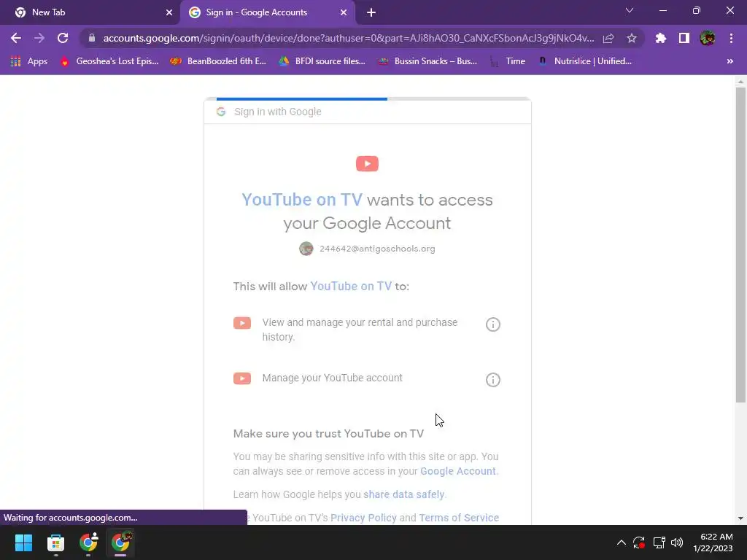Click the 'Make sure you trust YouTube on TV' heading
The image size is (747, 560).
pos(328,434)
